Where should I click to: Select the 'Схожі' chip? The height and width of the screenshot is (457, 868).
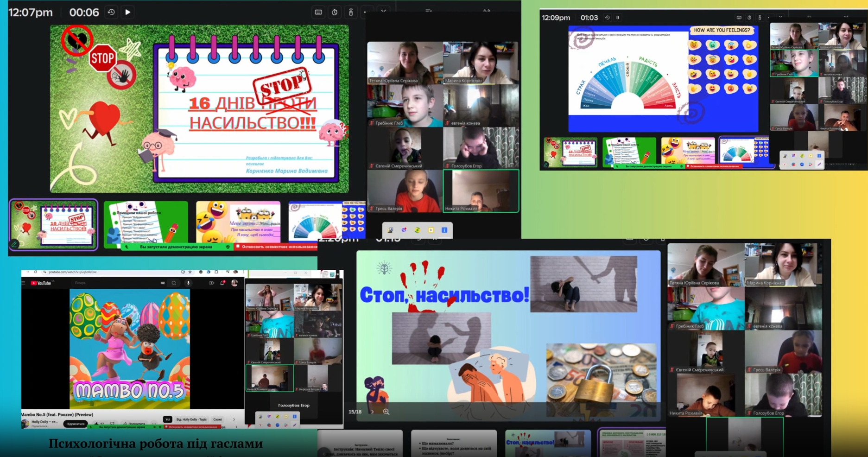point(217,419)
